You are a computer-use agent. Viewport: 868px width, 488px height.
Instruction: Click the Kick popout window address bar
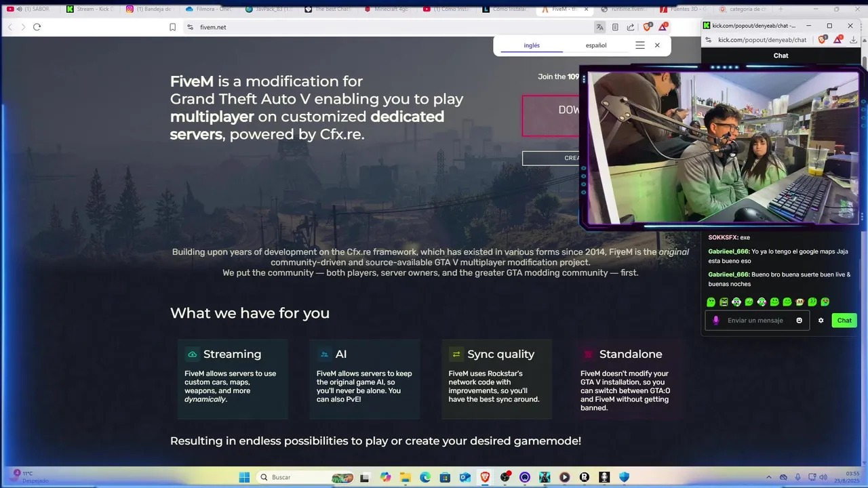762,40
